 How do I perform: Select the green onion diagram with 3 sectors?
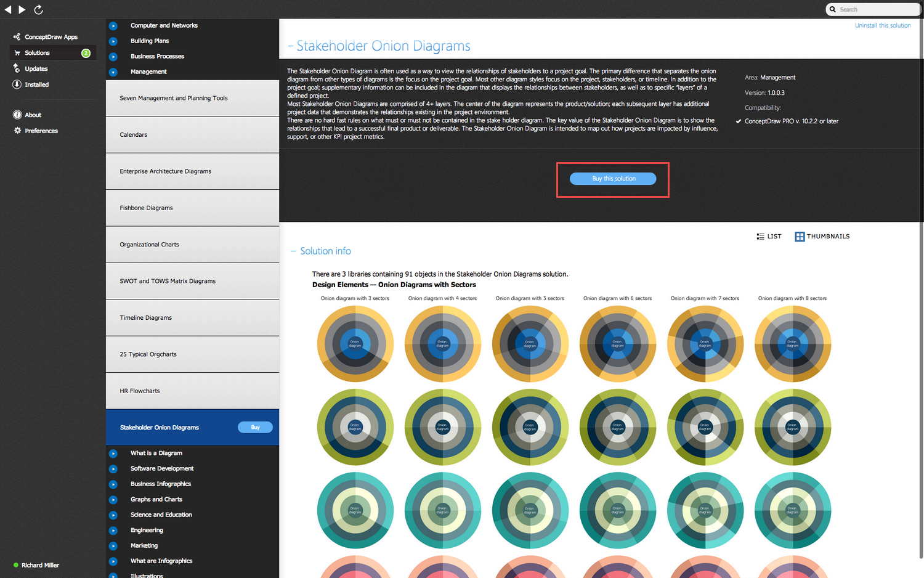355,427
